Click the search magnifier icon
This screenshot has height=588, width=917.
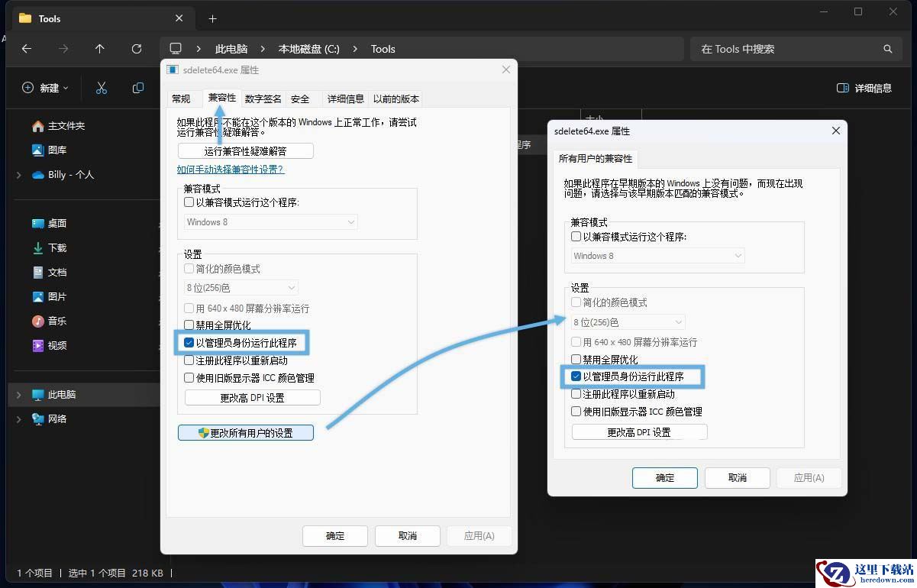[x=888, y=49]
